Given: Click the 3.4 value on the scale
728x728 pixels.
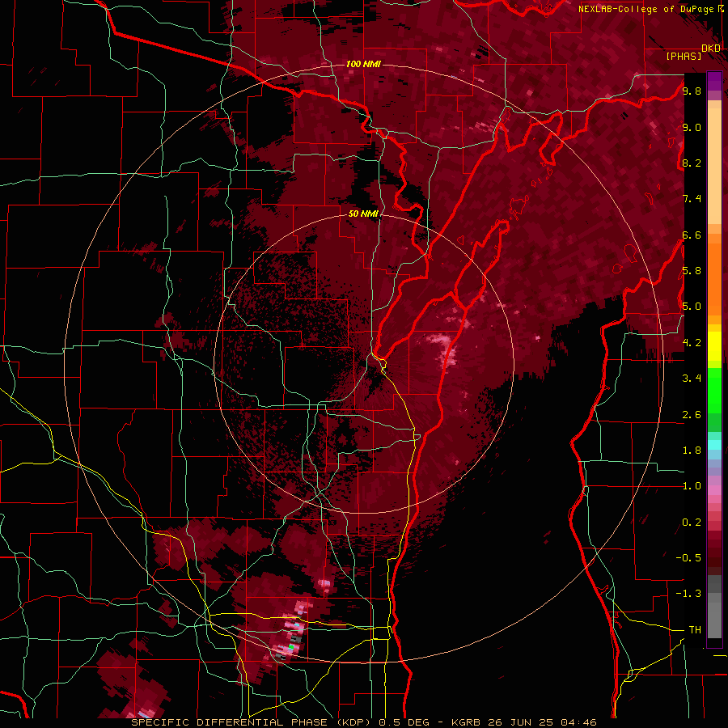Looking at the screenshot, I should pos(692,379).
